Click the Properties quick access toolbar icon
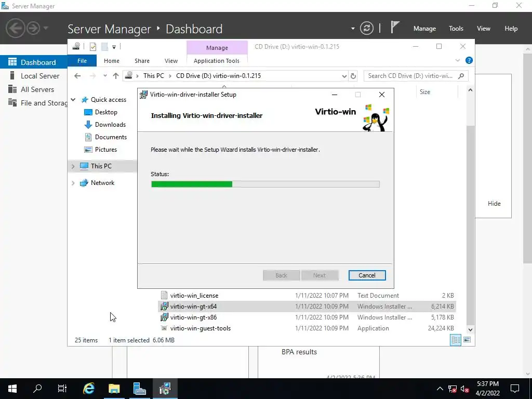Image resolution: width=532 pixels, height=399 pixels. (x=92, y=47)
